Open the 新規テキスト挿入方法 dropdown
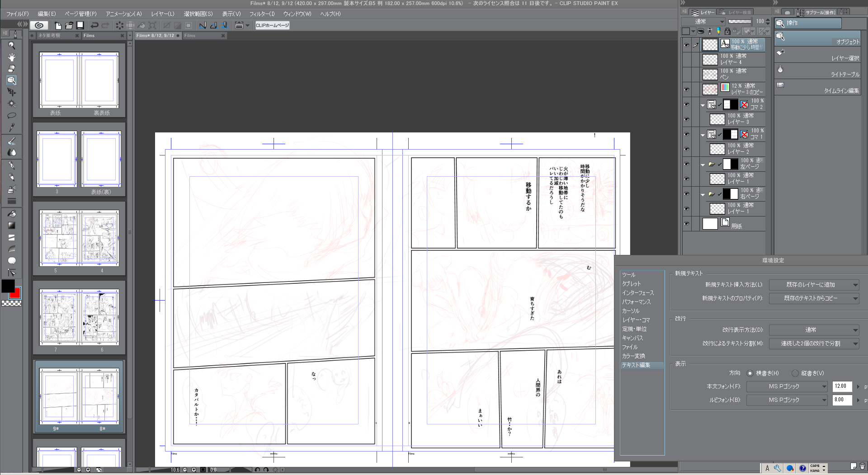 click(814, 285)
